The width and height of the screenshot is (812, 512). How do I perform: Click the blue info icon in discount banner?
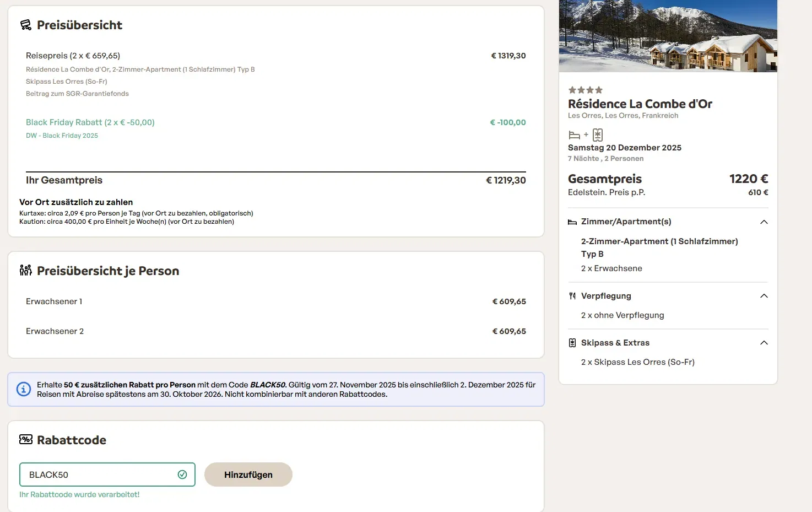(x=24, y=389)
